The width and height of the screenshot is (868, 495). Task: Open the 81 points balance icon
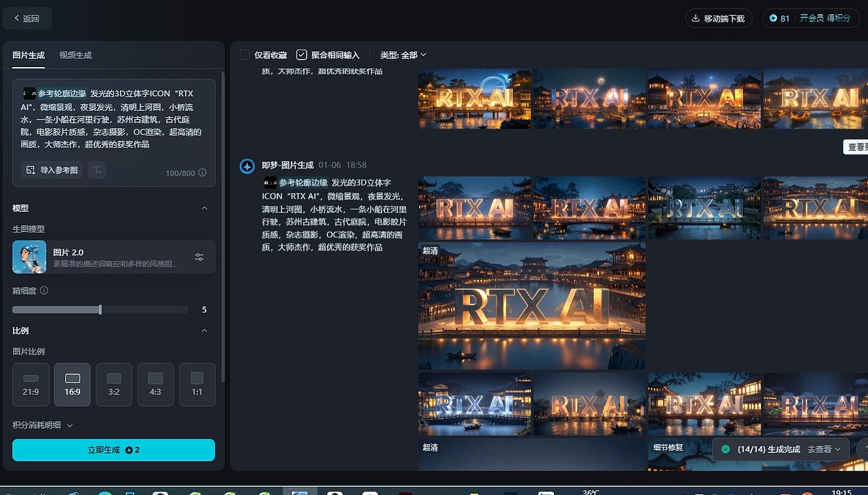pos(773,18)
